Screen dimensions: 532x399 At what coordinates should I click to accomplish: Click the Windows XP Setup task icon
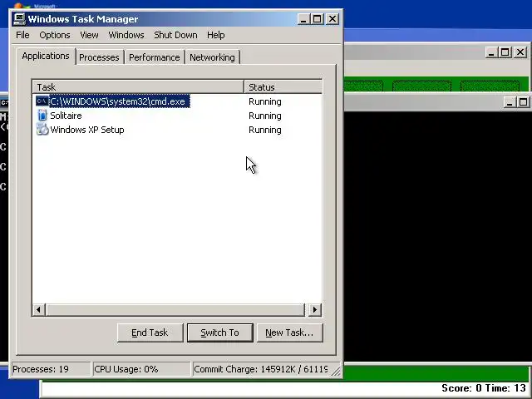(42, 130)
